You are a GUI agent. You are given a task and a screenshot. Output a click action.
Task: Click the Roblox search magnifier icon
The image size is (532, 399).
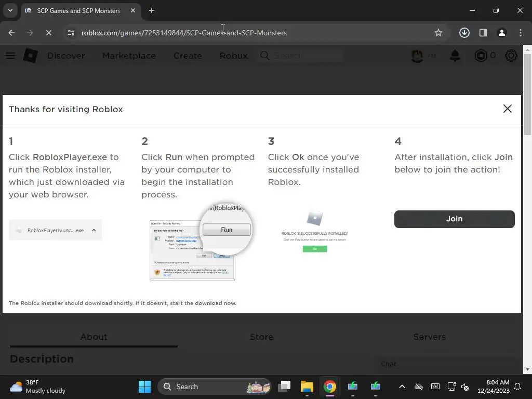264,56
